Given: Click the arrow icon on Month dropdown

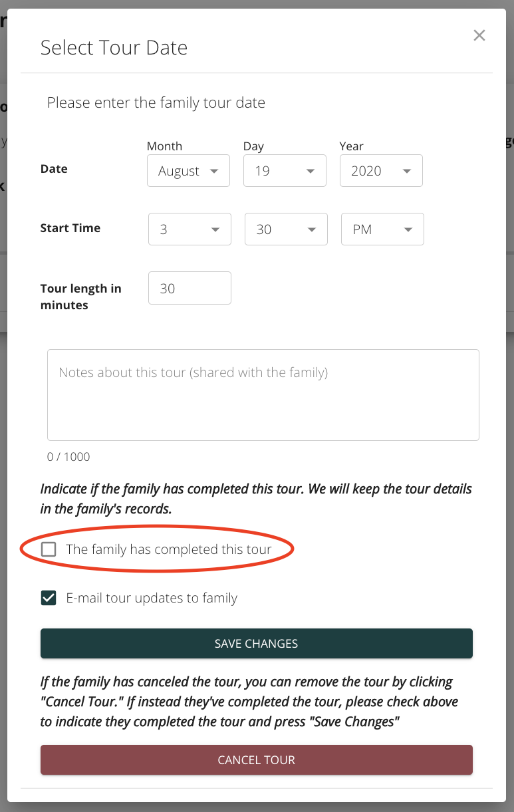Looking at the screenshot, I should pyautogui.click(x=214, y=172).
